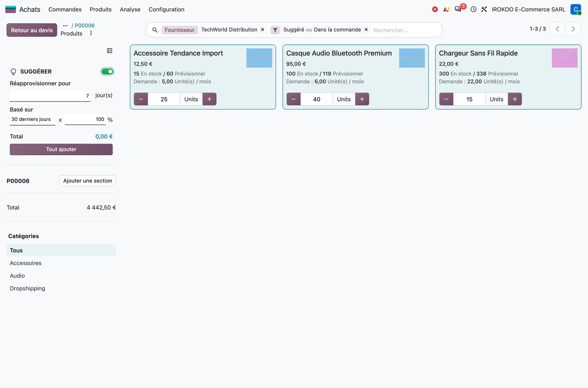Viewport: 588px width, 388px height.
Task: Go to next page arrow
Action: [x=573, y=29]
